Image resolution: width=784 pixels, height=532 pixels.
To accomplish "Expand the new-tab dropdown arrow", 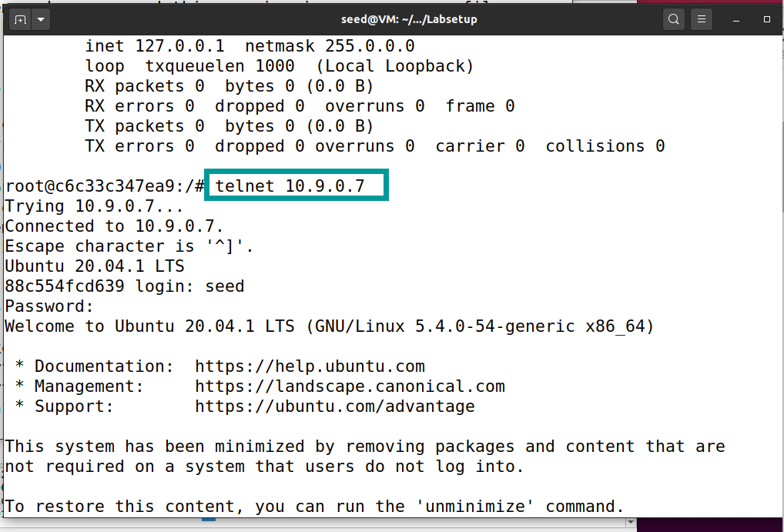I will [x=41, y=18].
